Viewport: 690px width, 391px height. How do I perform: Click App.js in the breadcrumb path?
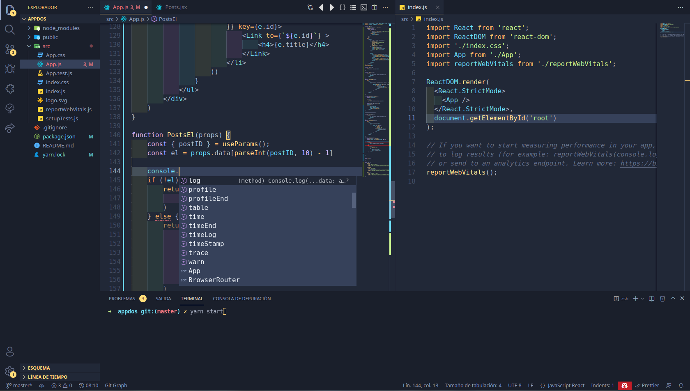(133, 19)
